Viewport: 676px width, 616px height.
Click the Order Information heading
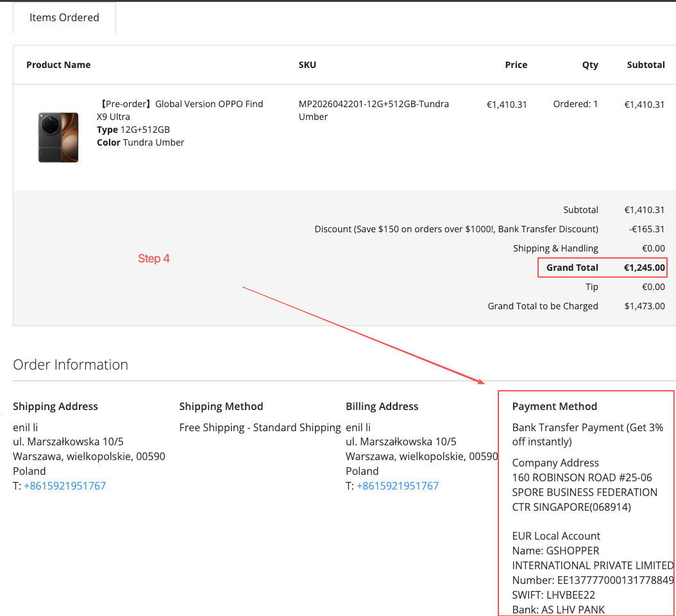tap(71, 364)
